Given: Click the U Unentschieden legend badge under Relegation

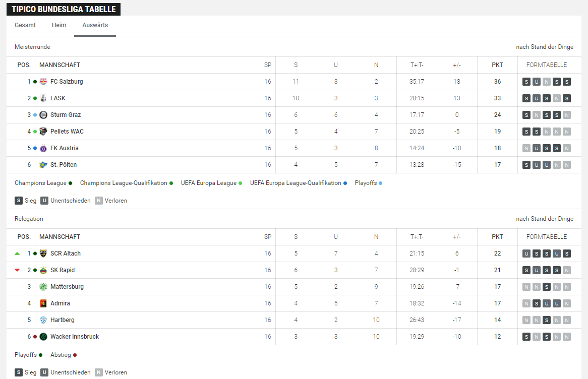Looking at the screenshot, I should 44,372.
